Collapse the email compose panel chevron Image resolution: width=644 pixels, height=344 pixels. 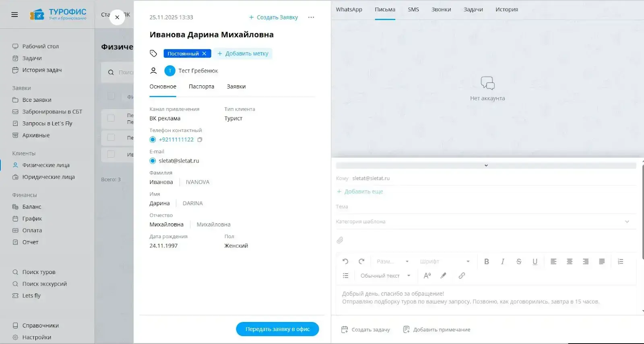tap(486, 165)
